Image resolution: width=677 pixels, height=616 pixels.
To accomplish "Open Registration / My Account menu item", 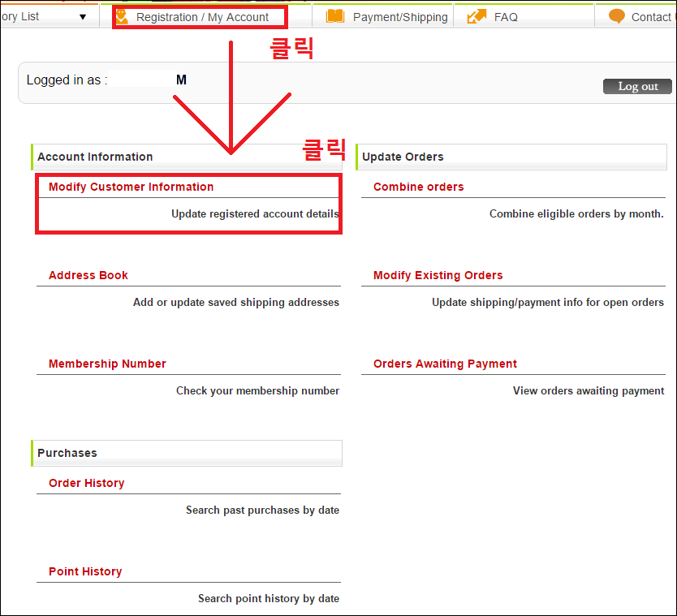I will click(x=202, y=17).
